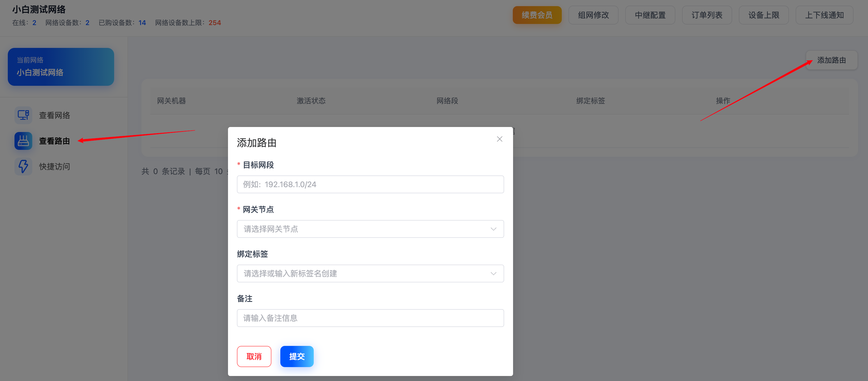Select the 请选择网关节点 combo box
Screen dimensions: 868x381
pos(370,229)
